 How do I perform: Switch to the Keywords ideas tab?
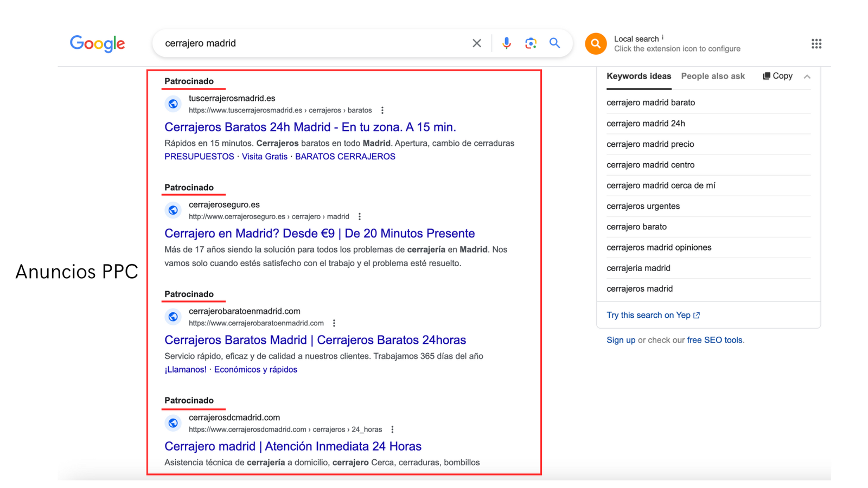point(639,76)
